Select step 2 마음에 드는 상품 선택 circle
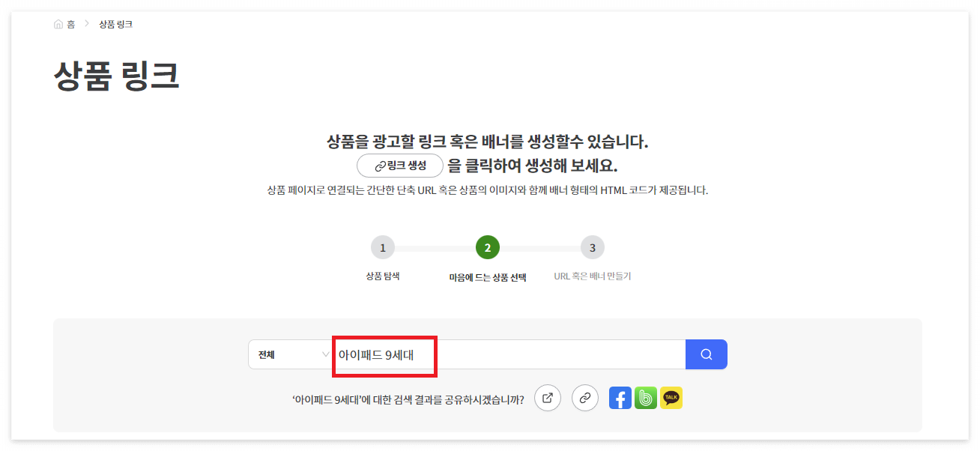The image size is (980, 451). 488,247
